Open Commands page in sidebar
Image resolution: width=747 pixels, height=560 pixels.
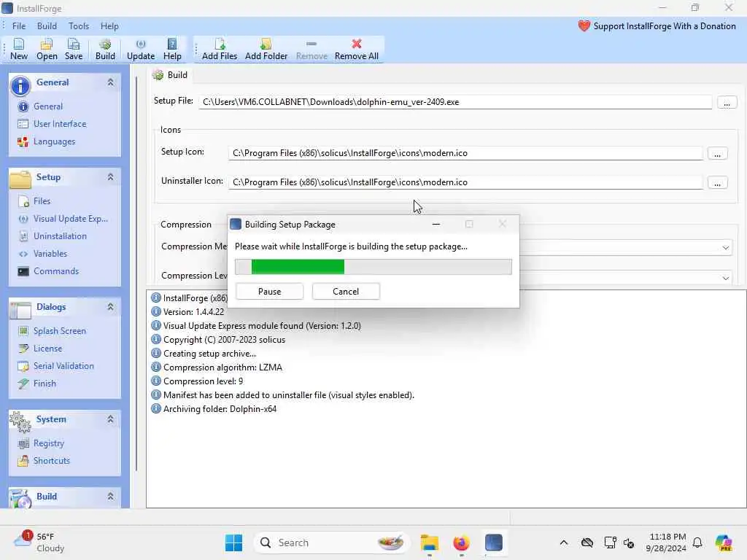[x=55, y=271]
